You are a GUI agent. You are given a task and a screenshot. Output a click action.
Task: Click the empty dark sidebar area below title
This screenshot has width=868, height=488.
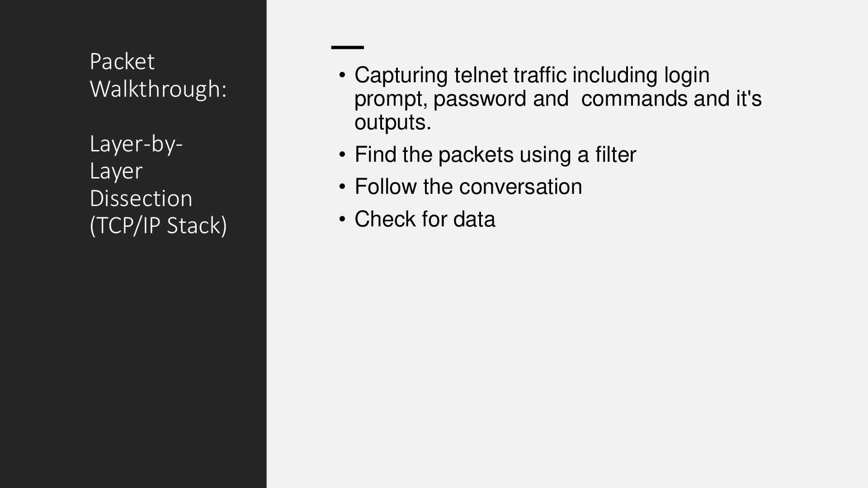(133, 361)
